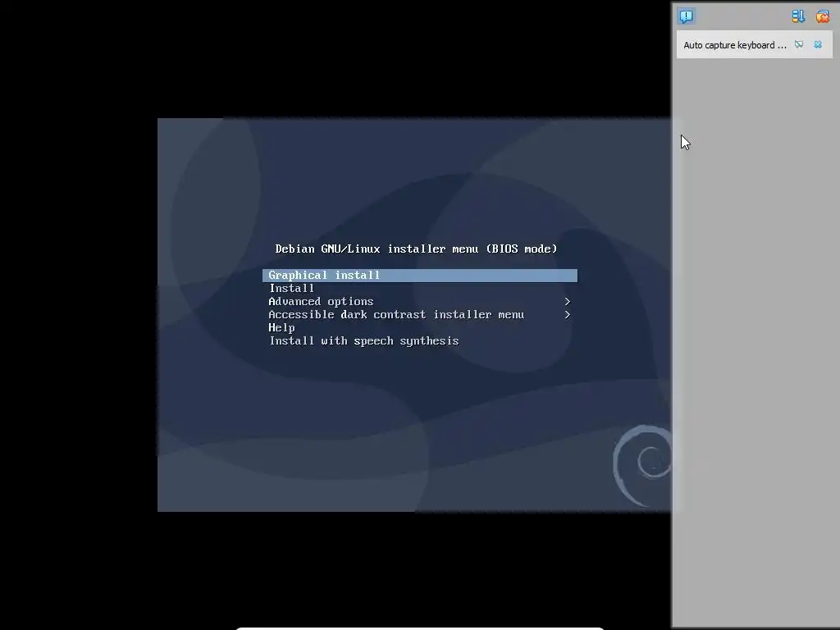
Task: Select Install with speech synthesis entry
Action: [420, 340]
